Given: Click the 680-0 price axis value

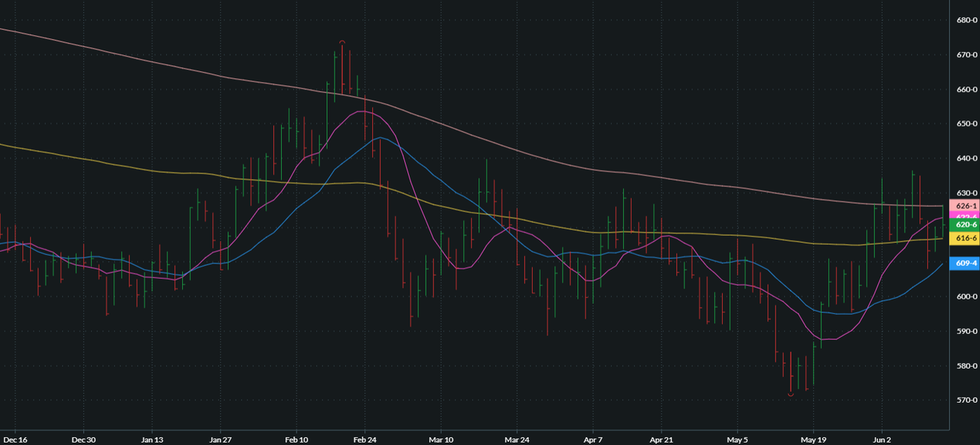Looking at the screenshot, I should [967, 20].
